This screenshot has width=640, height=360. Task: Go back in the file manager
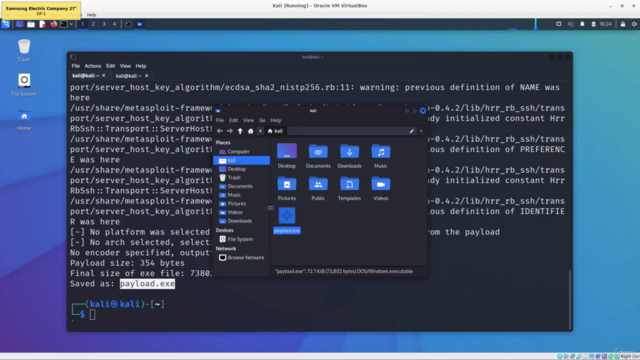220,131
